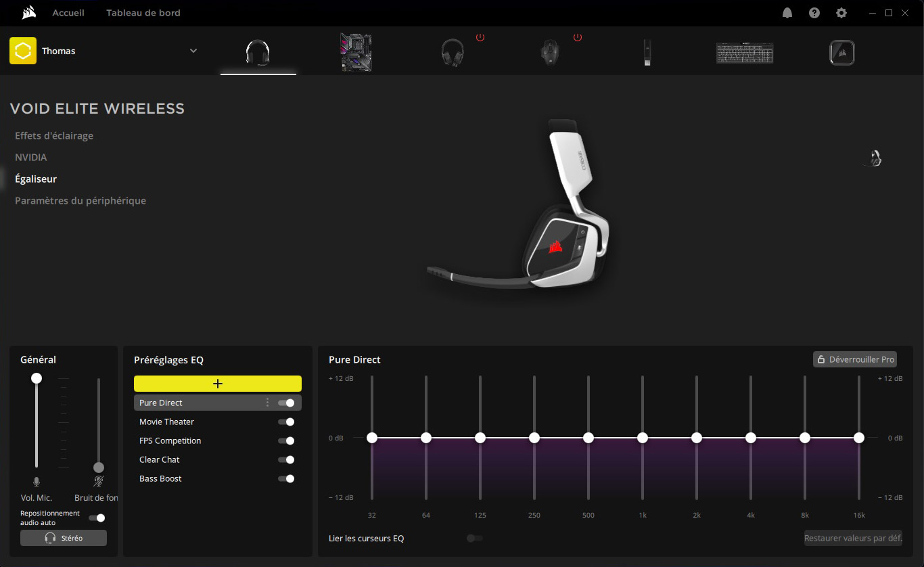Click the 4k EQ slider handle
This screenshot has width=924, height=567.
pos(751,438)
